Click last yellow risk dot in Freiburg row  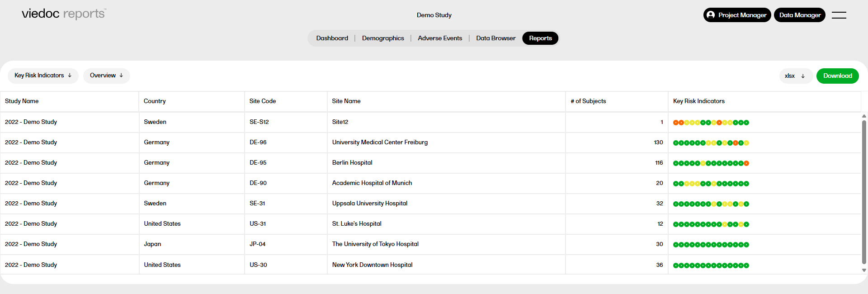click(x=746, y=143)
